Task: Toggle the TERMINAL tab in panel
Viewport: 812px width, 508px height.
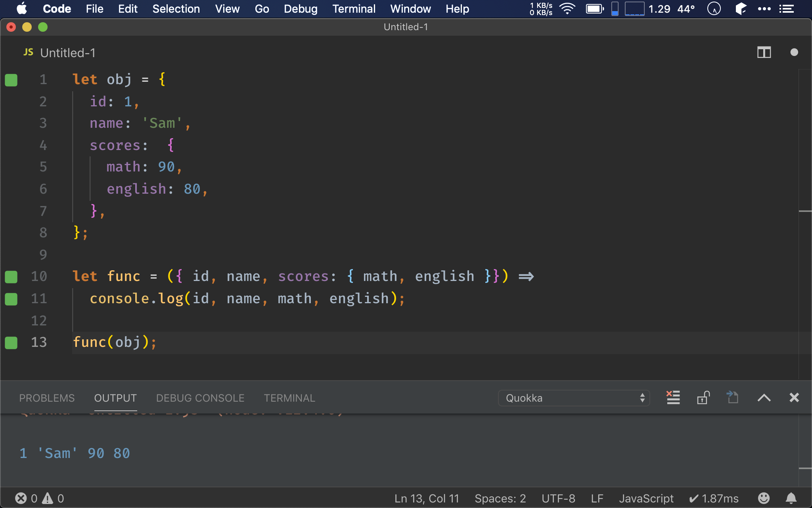Action: point(289,398)
